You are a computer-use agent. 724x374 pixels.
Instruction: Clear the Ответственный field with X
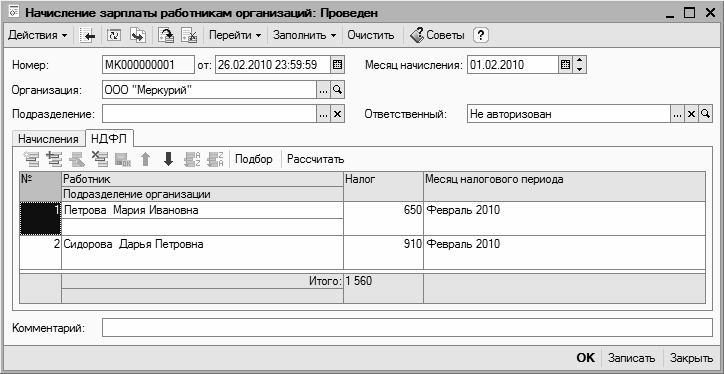pyautogui.click(x=691, y=115)
